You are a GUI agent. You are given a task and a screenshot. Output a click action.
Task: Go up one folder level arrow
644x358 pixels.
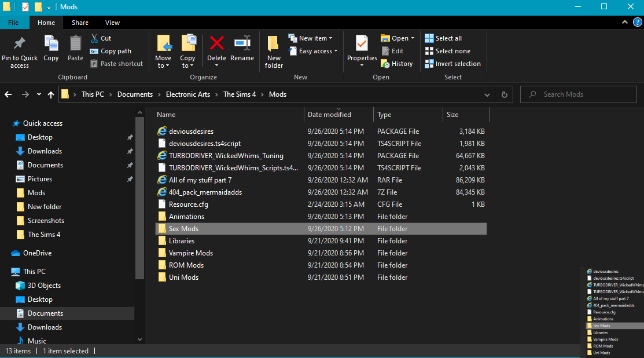(51, 94)
